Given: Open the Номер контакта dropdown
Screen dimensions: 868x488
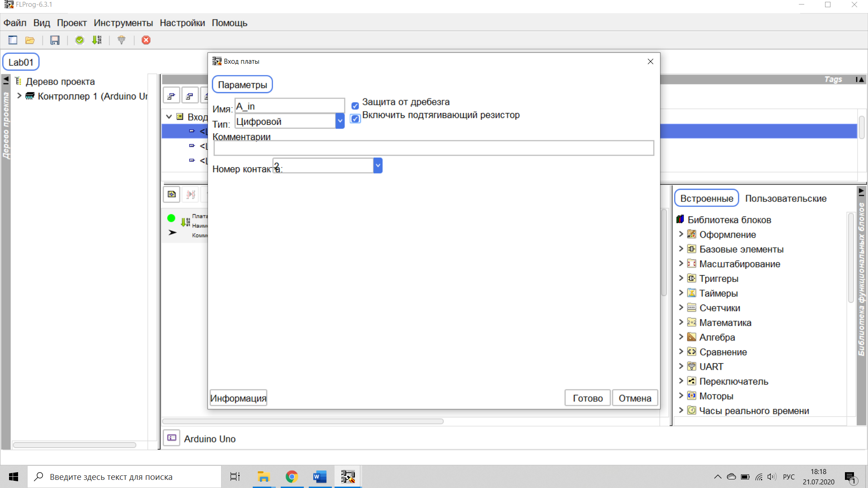Looking at the screenshot, I should (x=378, y=165).
